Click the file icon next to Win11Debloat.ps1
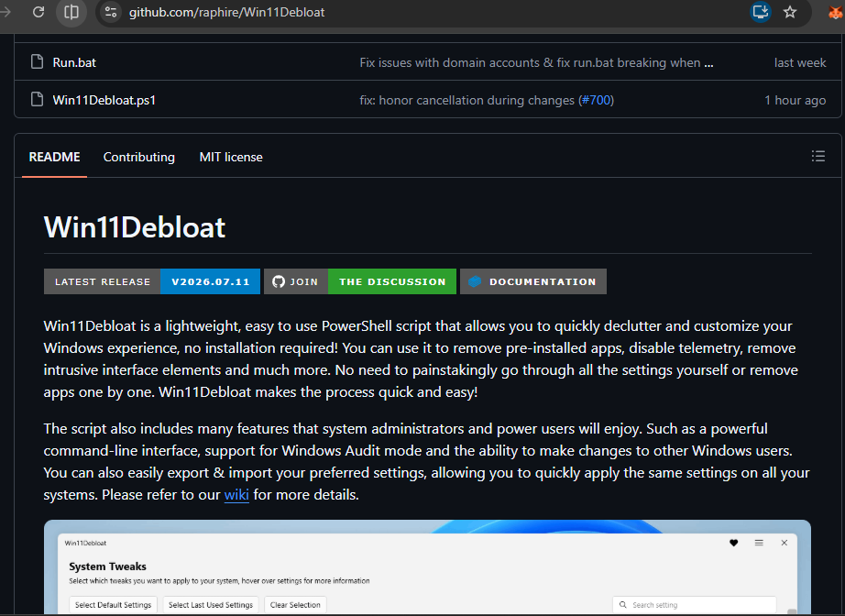 point(38,100)
